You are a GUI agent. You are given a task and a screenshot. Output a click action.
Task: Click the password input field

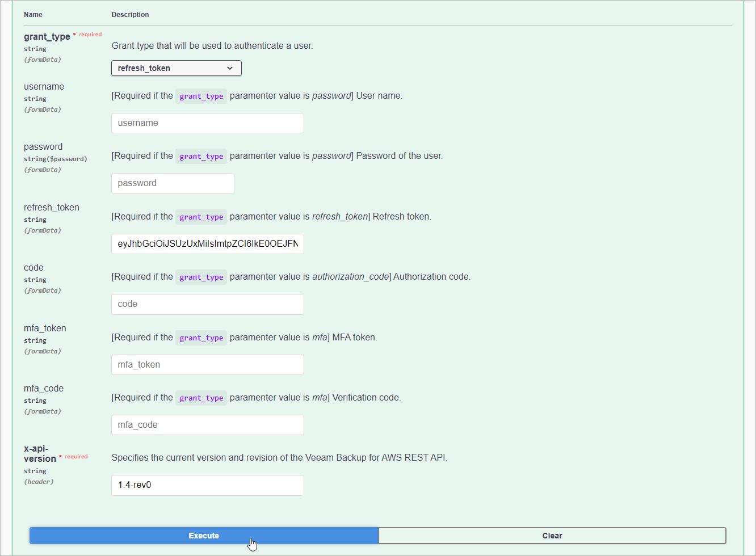pos(173,183)
